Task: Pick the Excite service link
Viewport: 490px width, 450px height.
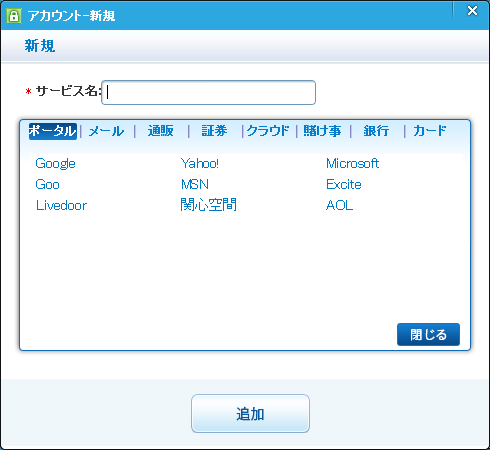Action: (344, 184)
